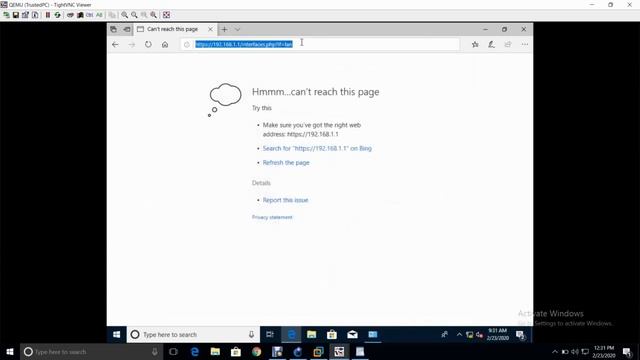Click the Zoom auto icon in TightVNC toolbar
The height and width of the screenshot is (360, 640).
click(154, 15)
